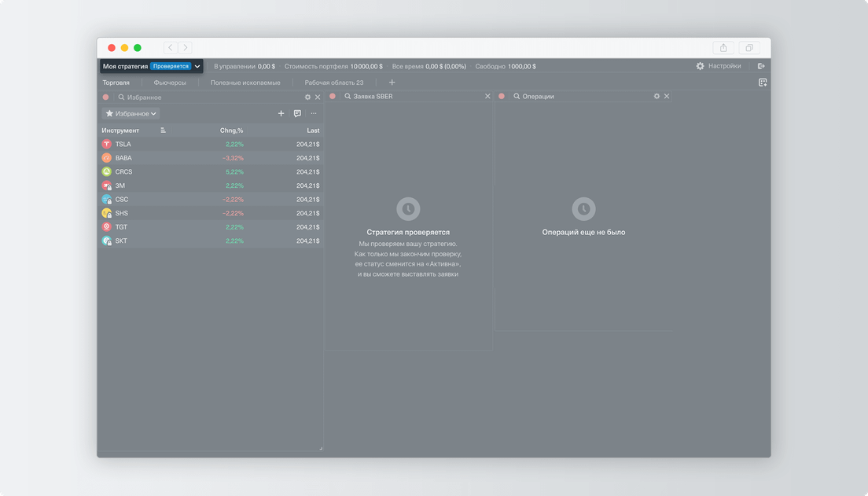Switch to the Полезные ископаемые tab
Viewport: 868px width, 496px height.
(x=245, y=83)
